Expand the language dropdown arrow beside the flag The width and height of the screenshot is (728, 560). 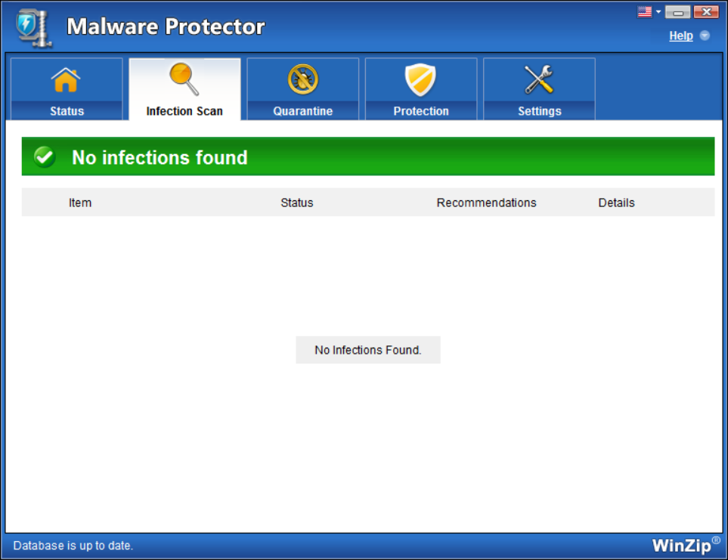[x=658, y=11]
